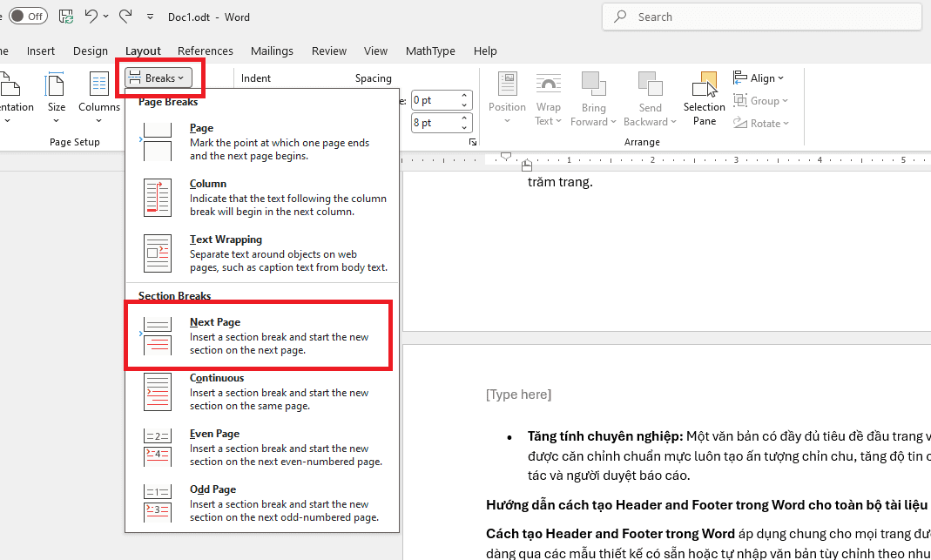931x560 pixels.
Task: Open the Help tab
Action: (x=485, y=51)
